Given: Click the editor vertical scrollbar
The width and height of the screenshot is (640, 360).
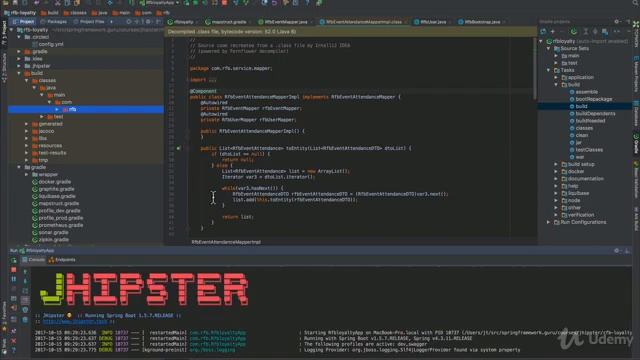Looking at the screenshot, I should 535,69.
